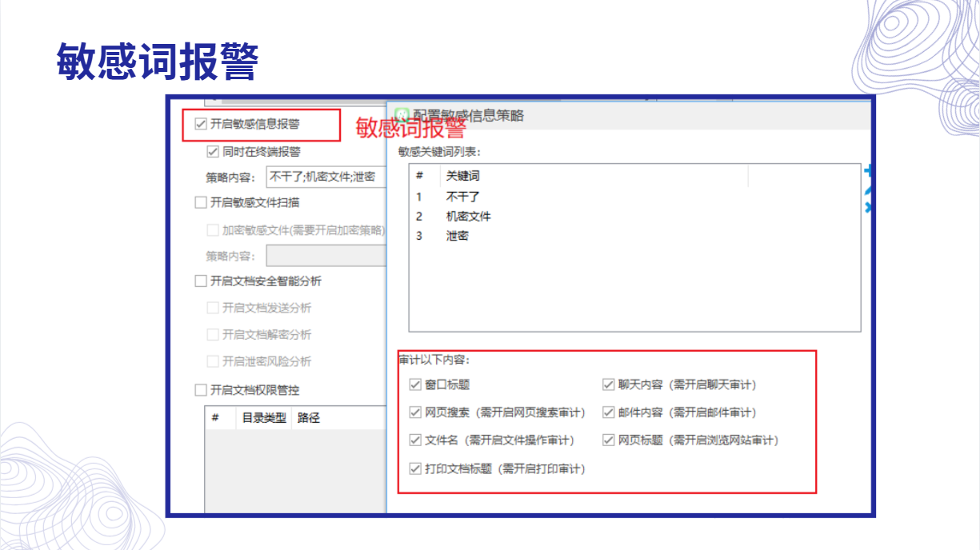Click the disabled 开启泄密风险分析 checkbox
Viewport: 980px width, 550px height.
tap(213, 361)
